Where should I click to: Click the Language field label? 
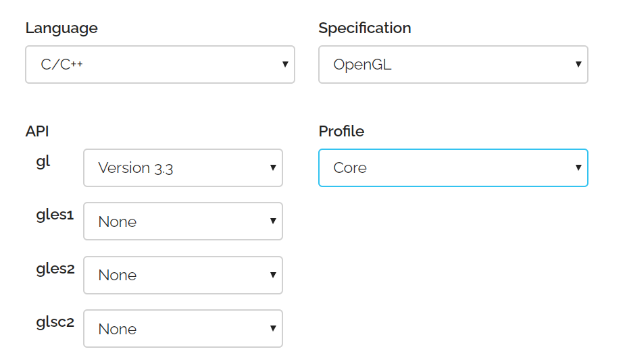61,28
